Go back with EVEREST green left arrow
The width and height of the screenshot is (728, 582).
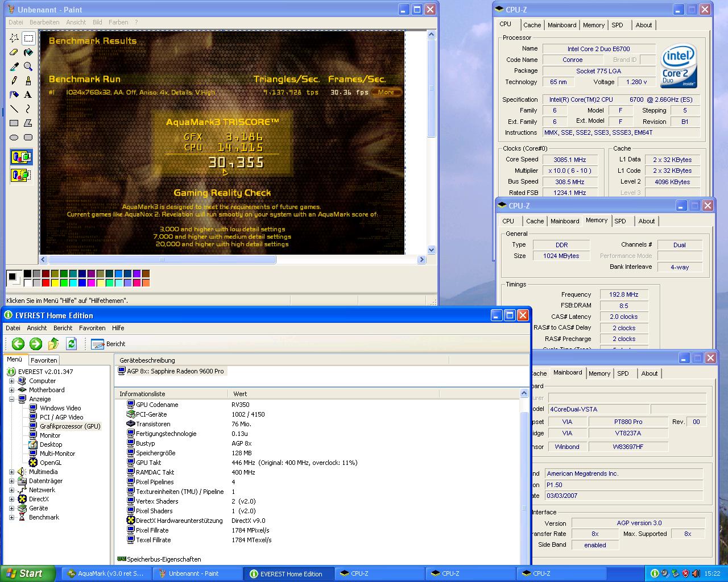[18, 343]
